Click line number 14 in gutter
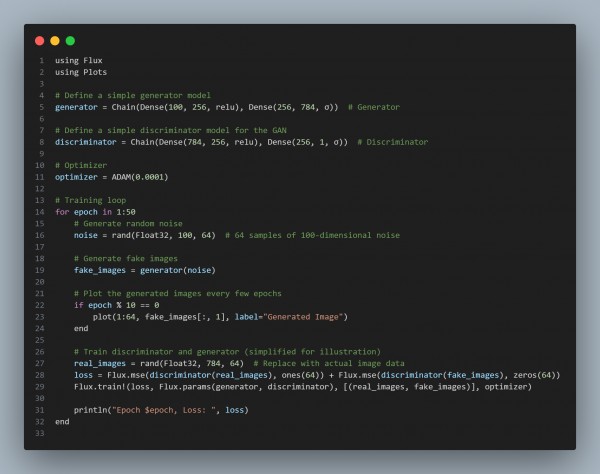The image size is (600, 474). pyautogui.click(x=40, y=212)
